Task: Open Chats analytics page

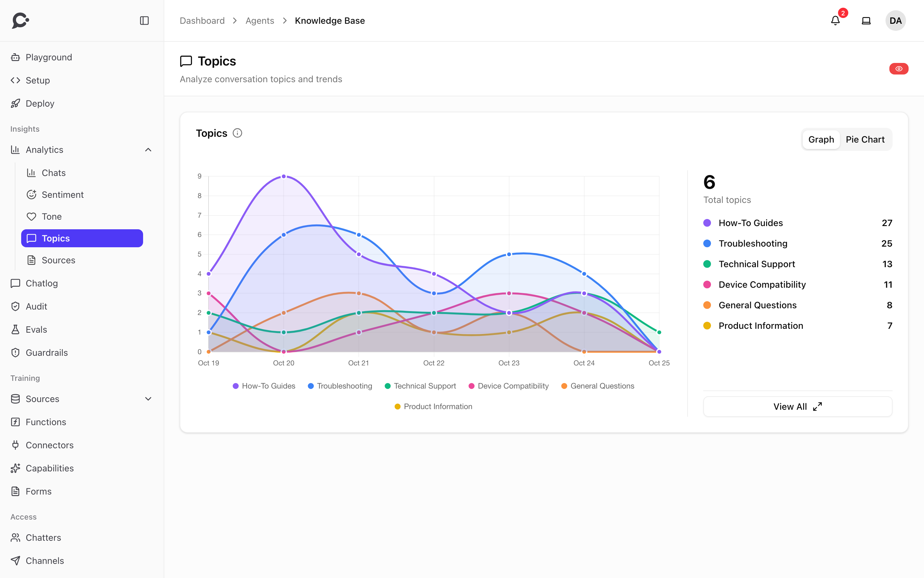Action: pyautogui.click(x=82, y=173)
